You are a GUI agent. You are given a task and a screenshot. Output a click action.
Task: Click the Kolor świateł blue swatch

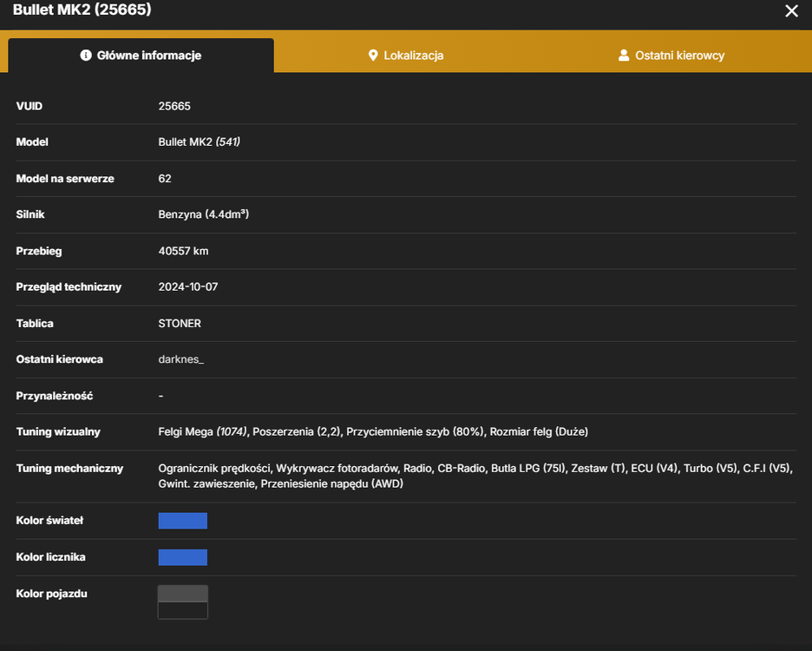pos(183,521)
